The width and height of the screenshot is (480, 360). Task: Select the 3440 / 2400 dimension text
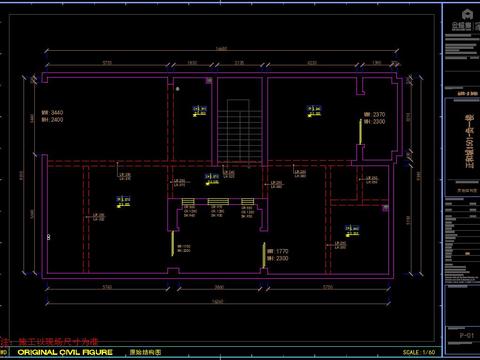click(x=52, y=116)
